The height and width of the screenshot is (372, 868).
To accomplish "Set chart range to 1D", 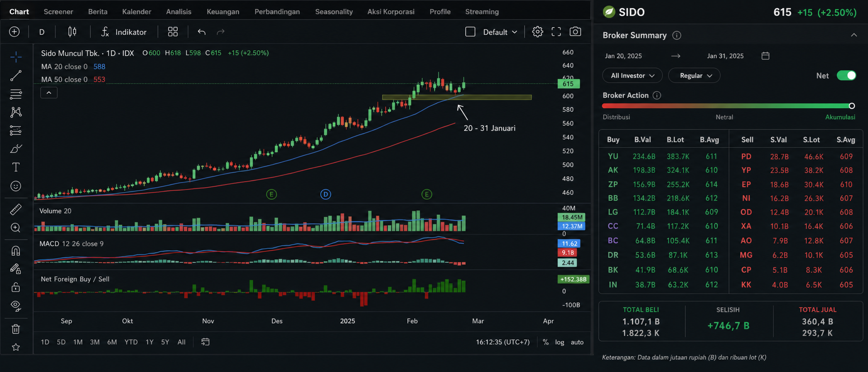I will (x=45, y=342).
